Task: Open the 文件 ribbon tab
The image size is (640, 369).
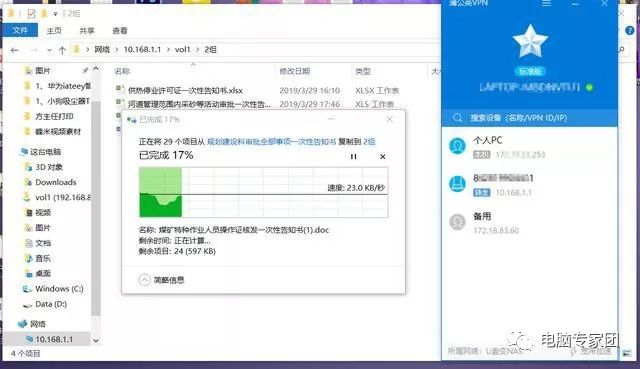Action: (x=20, y=31)
